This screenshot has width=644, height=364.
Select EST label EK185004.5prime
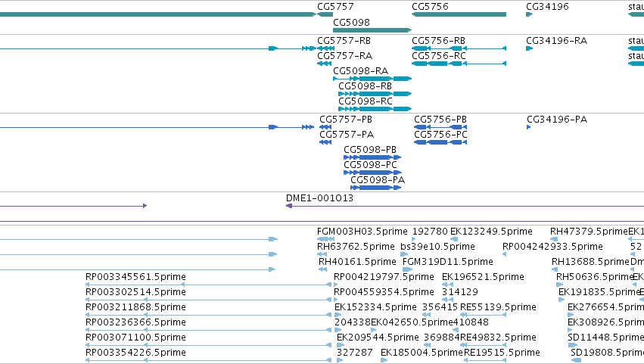pyautogui.click(x=422, y=353)
